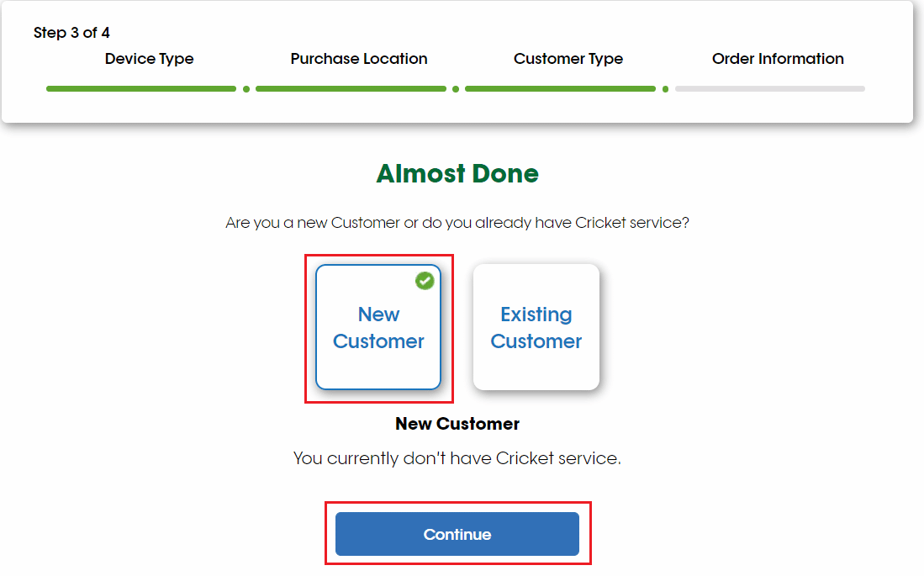Click the gray progress bar under Order Information
The image size is (924, 576).
coord(769,88)
